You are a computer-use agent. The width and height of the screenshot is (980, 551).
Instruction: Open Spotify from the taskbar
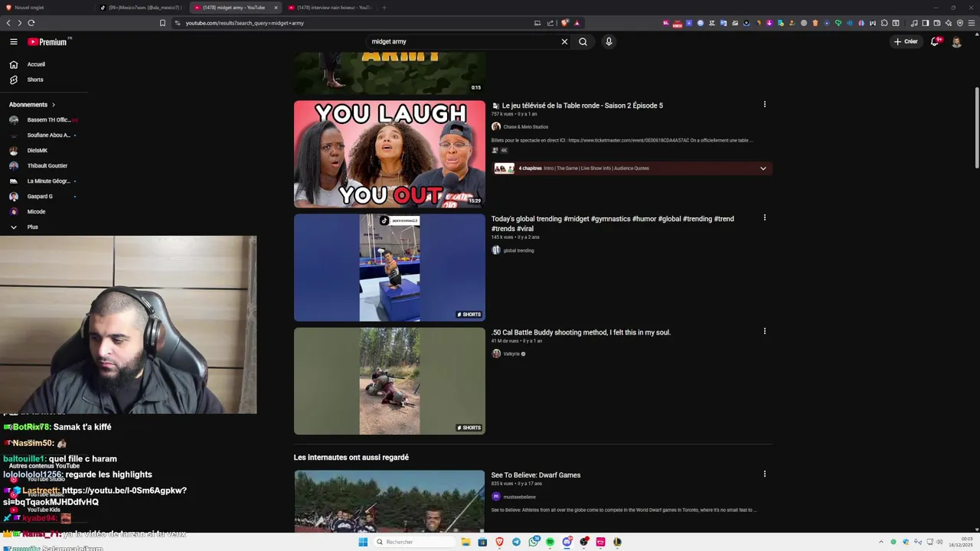click(550, 542)
